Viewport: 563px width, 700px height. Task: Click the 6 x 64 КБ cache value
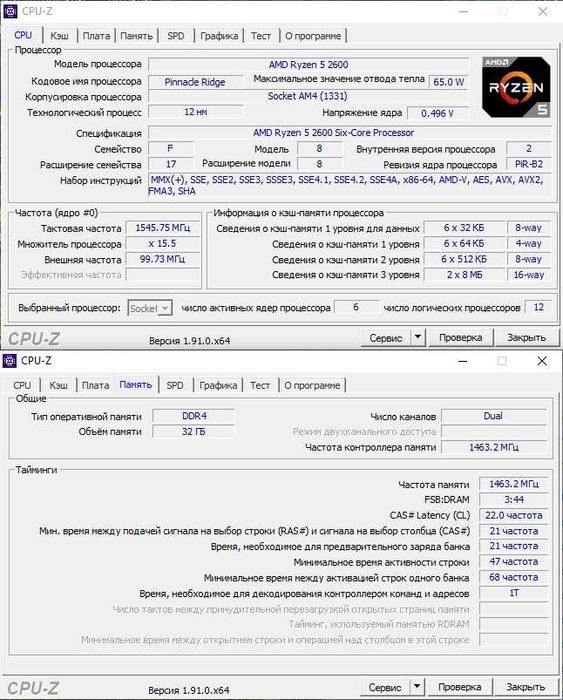click(x=464, y=243)
